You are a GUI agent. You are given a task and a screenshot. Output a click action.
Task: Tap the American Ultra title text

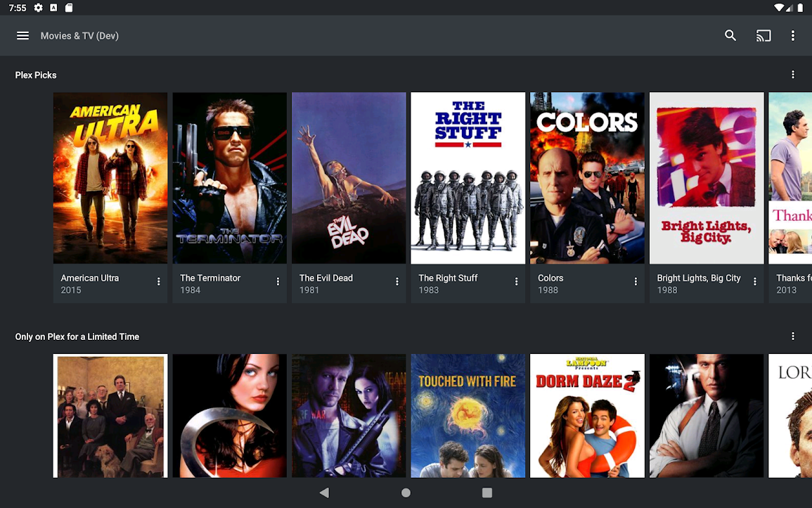coord(89,278)
